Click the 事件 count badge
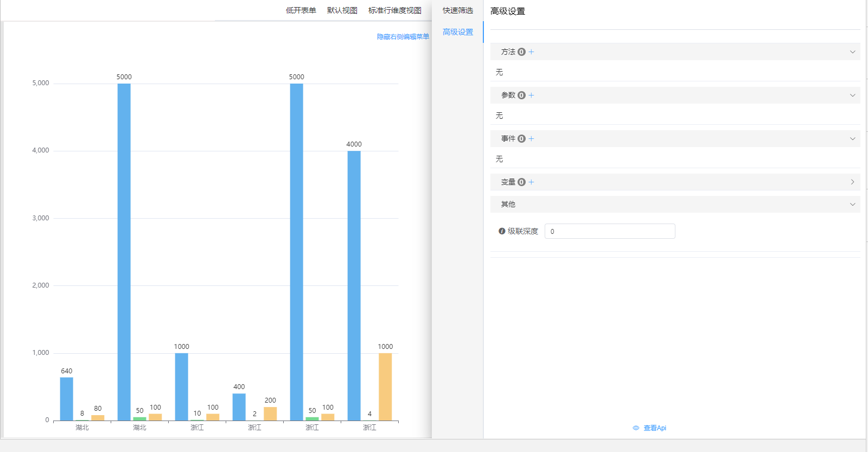868x452 pixels. coord(521,139)
